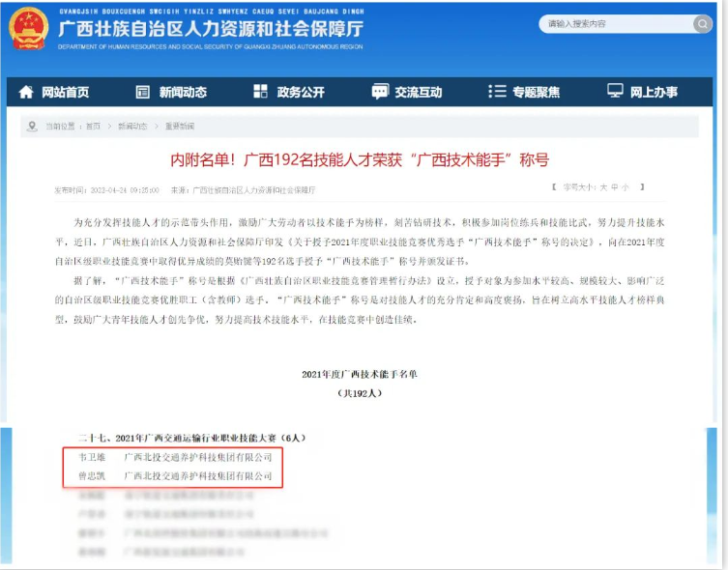Click the grid icon beside 政务公开
Image resolution: width=728 pixels, height=570 pixels.
tap(260, 92)
